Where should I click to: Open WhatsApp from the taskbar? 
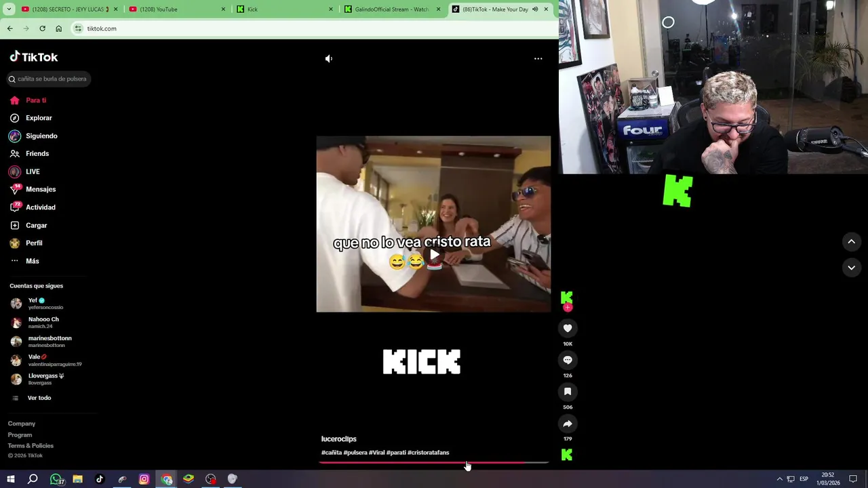point(56,479)
